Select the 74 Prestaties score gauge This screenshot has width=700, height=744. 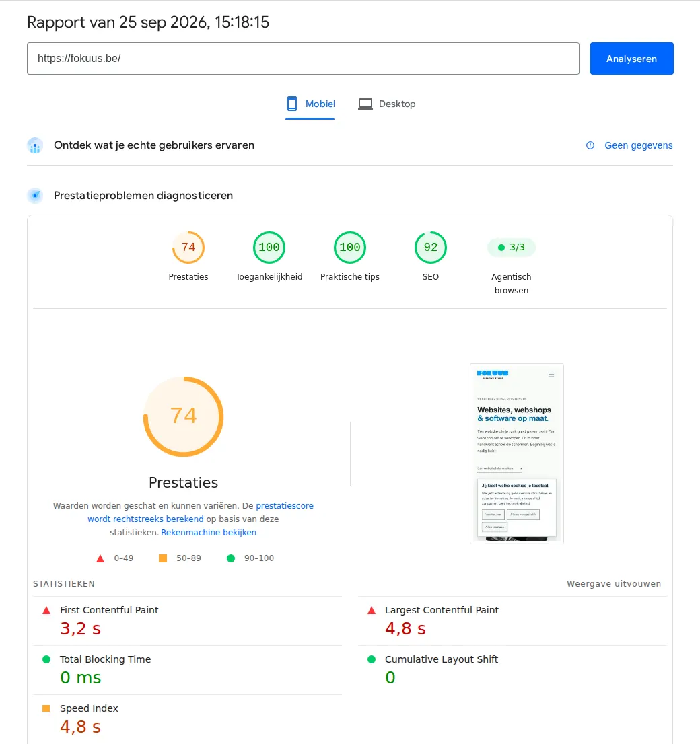pyautogui.click(x=188, y=247)
